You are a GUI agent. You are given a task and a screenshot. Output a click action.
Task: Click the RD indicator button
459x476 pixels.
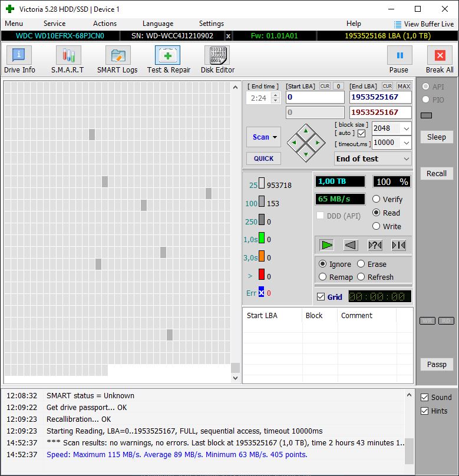tap(446, 321)
